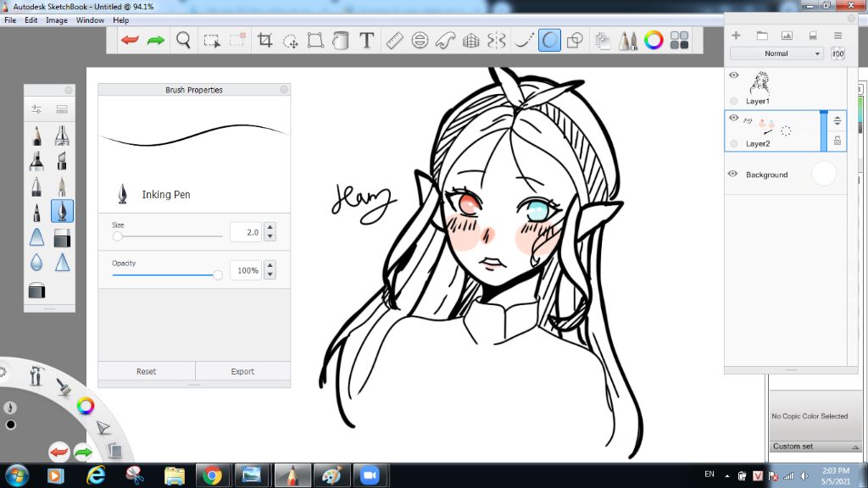Click the radio circle beside Layer2

click(733, 144)
